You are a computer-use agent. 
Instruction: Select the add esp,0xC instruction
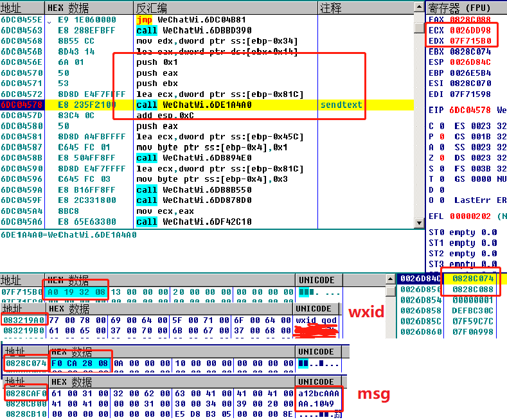point(165,116)
